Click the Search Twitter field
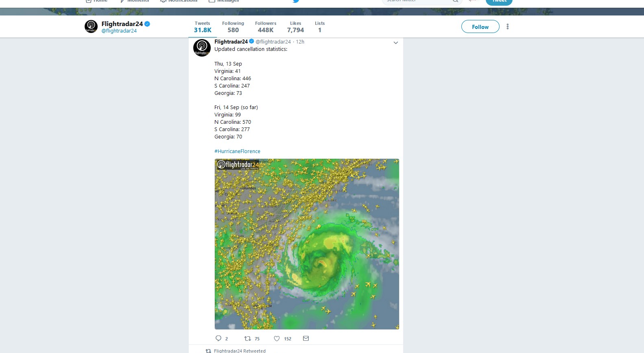 pos(417,1)
